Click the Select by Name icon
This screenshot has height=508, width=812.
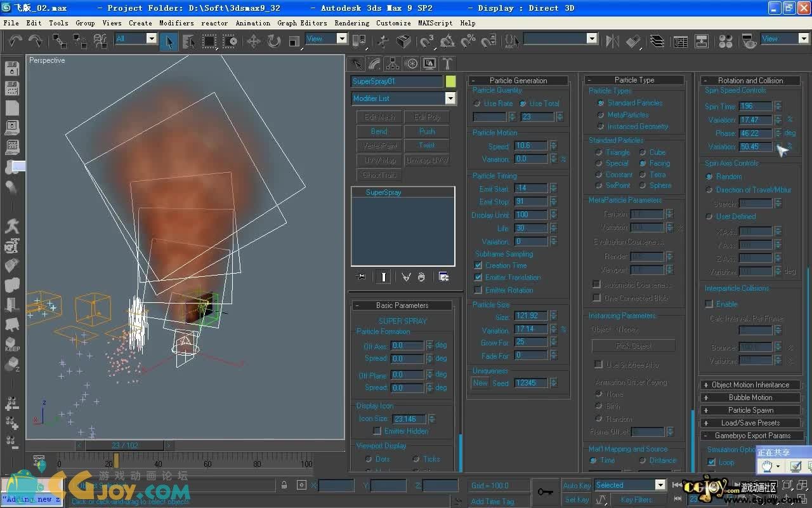[189, 41]
